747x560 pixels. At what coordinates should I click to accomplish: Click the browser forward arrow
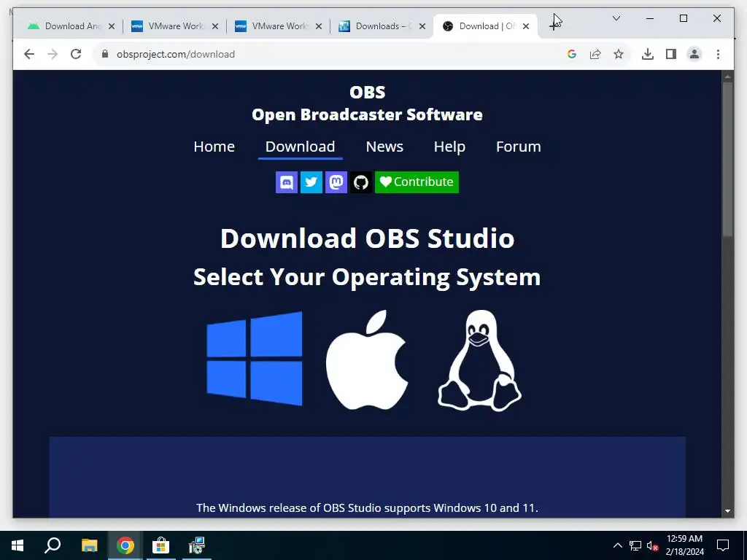53,54
